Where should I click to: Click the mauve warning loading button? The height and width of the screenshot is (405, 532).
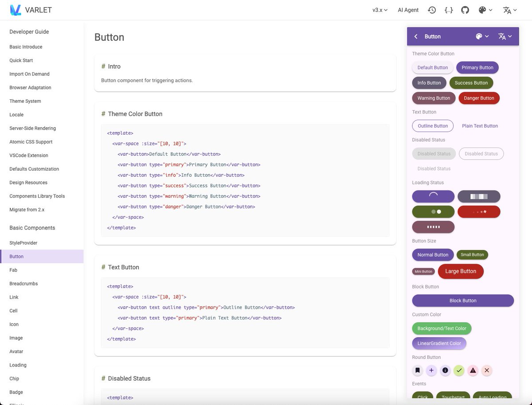coord(433,227)
